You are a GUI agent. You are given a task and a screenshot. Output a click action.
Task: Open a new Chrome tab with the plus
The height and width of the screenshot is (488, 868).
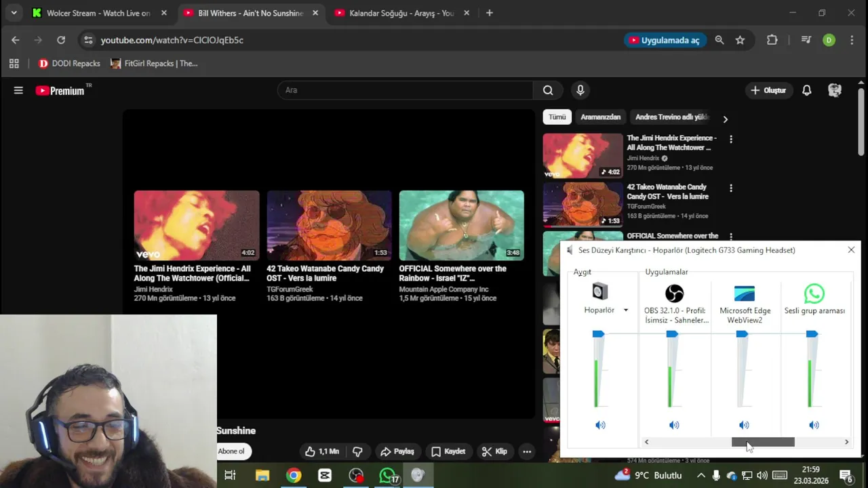[x=490, y=13]
